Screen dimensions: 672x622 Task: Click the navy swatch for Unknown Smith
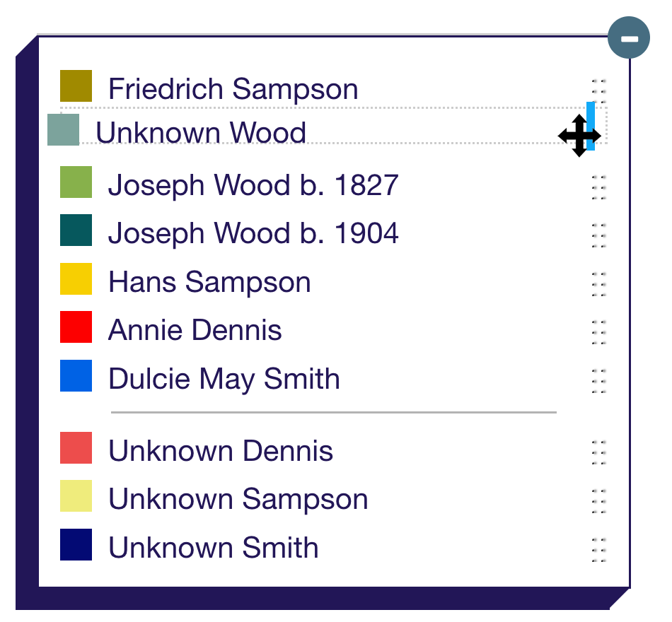(x=76, y=545)
